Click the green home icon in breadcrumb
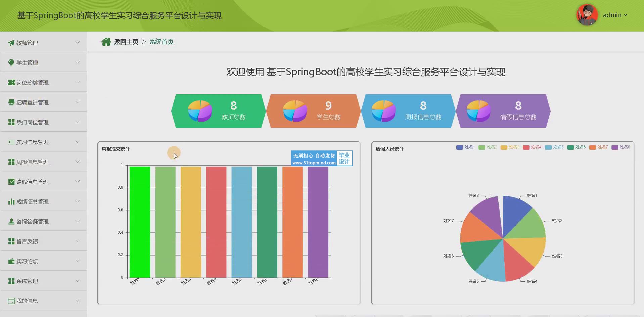The width and height of the screenshot is (644, 317). 106,42
